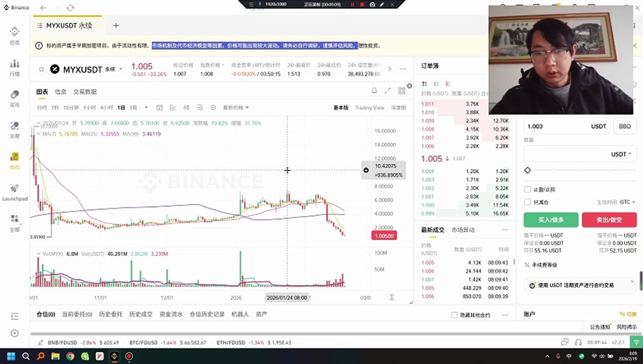Expand chart to fullscreen with arrows icon
This screenshot has height=364, width=643.
click(x=388, y=90)
